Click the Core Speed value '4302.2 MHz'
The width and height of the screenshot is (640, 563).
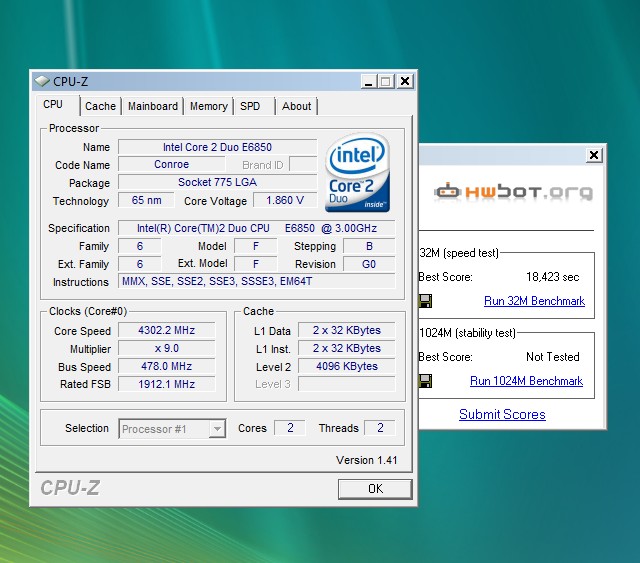click(167, 330)
